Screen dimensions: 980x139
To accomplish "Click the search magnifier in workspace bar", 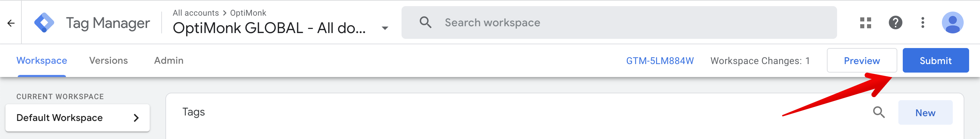I will click(x=425, y=22).
